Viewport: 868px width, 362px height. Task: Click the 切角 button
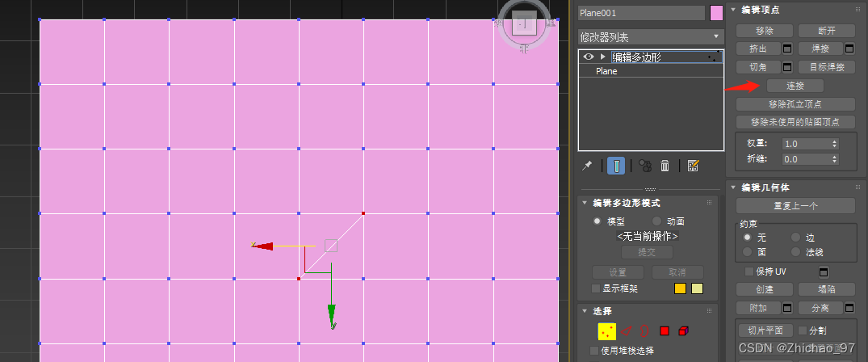[x=758, y=67]
